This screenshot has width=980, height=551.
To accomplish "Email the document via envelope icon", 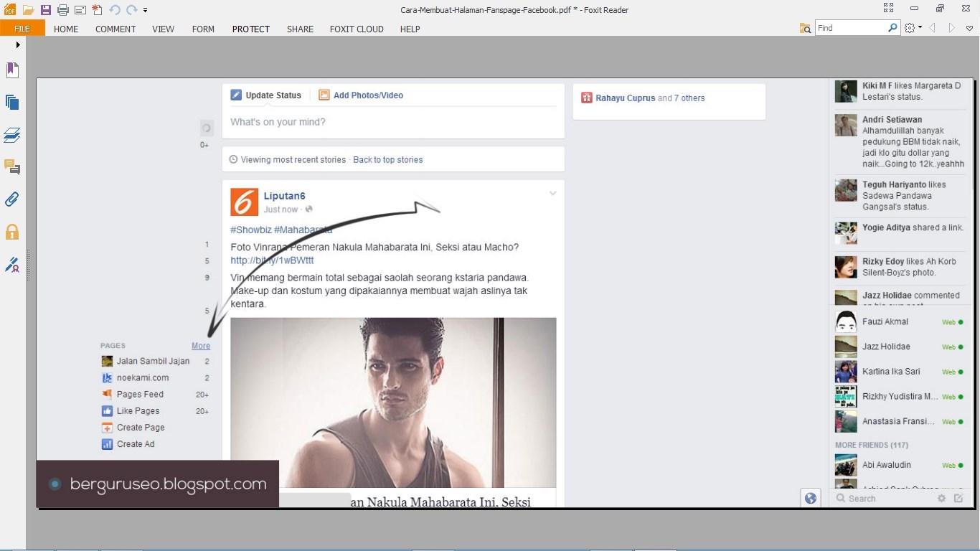I will [x=80, y=10].
